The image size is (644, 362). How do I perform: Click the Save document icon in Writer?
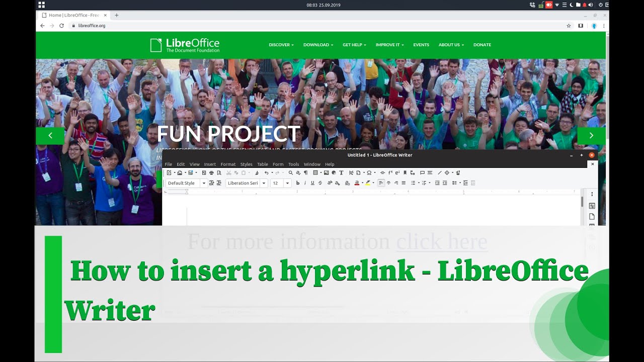click(x=191, y=172)
